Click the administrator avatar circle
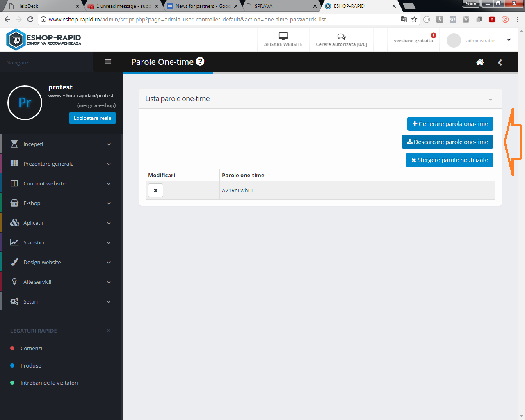 [454, 40]
